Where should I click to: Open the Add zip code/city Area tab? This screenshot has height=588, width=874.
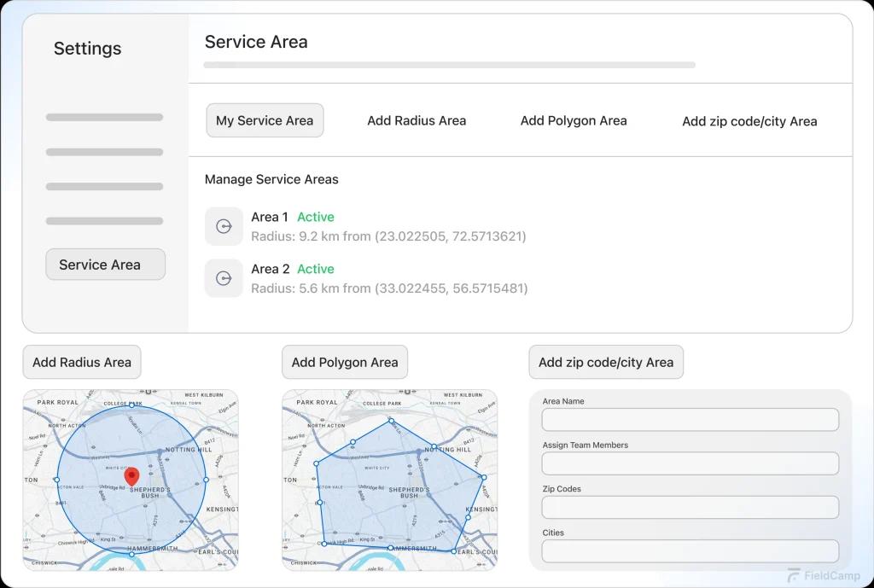click(x=749, y=121)
